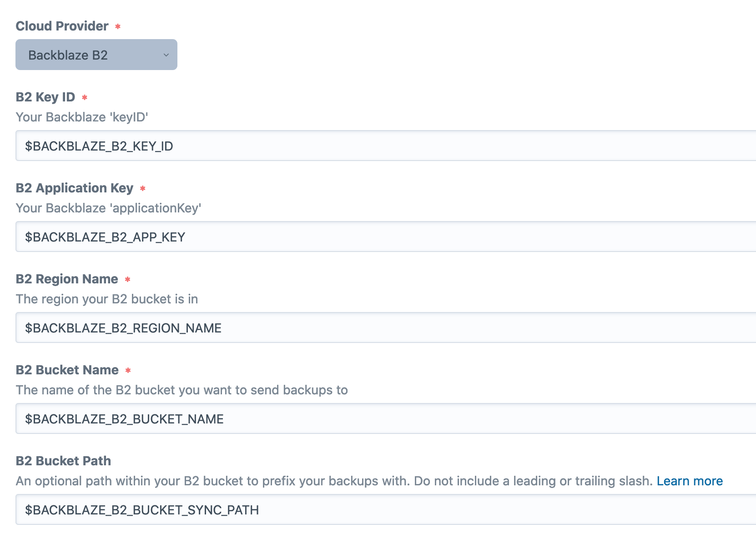The width and height of the screenshot is (756, 544).
Task: Click the "Your Backblaze 'keyID'" help text
Action: [82, 117]
